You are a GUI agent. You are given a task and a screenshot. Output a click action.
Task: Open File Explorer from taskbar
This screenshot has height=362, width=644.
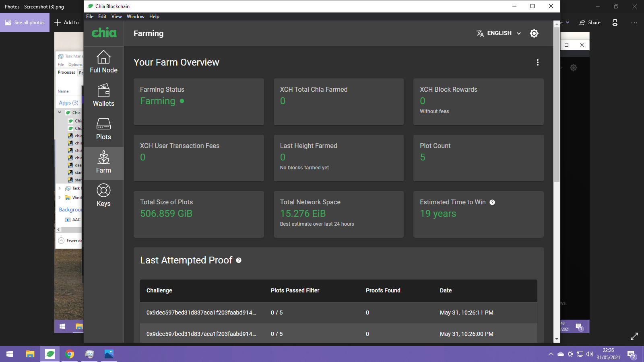(30, 354)
